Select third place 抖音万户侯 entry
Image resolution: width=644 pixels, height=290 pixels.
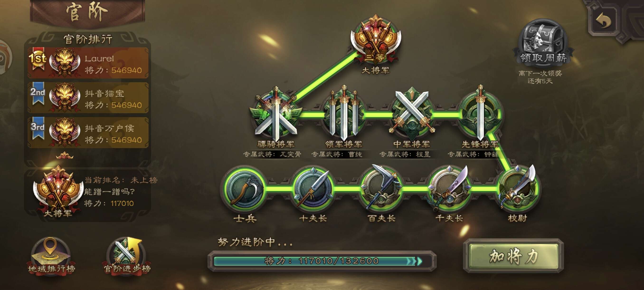(x=88, y=133)
